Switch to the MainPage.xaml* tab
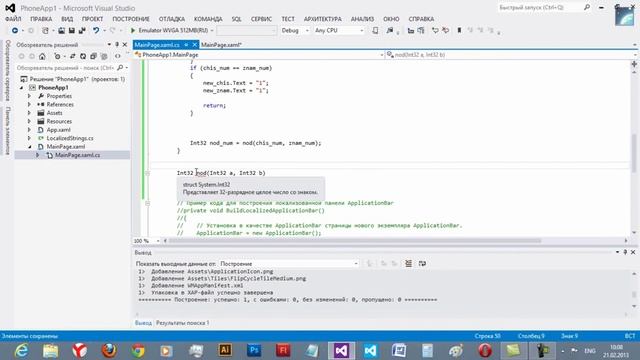This screenshot has width=640, height=360. point(221,45)
